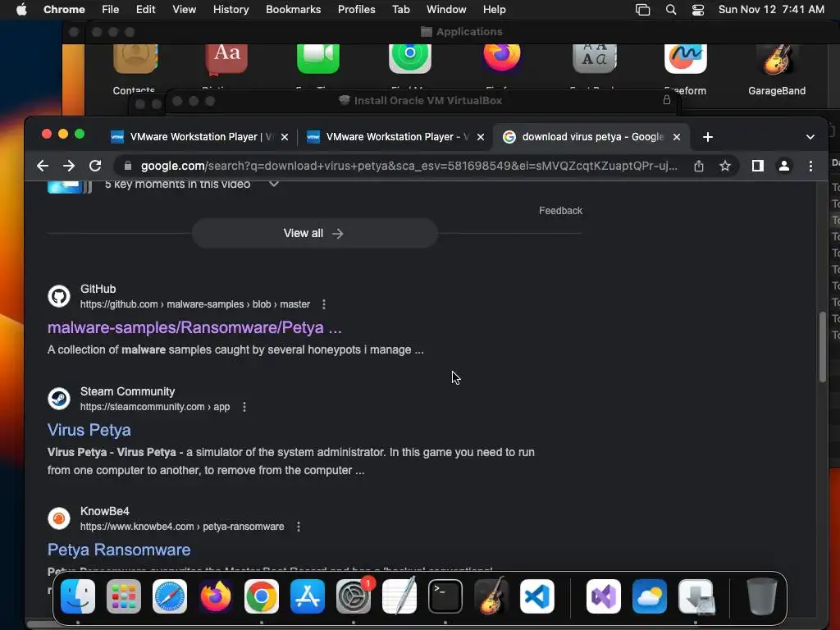The height and width of the screenshot is (630, 840).
Task: Open the Bookmarks menu
Action: (293, 10)
